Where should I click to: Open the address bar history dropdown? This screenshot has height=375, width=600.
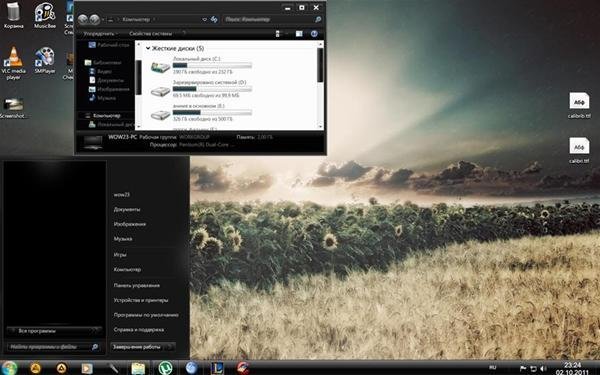pyautogui.click(x=204, y=19)
